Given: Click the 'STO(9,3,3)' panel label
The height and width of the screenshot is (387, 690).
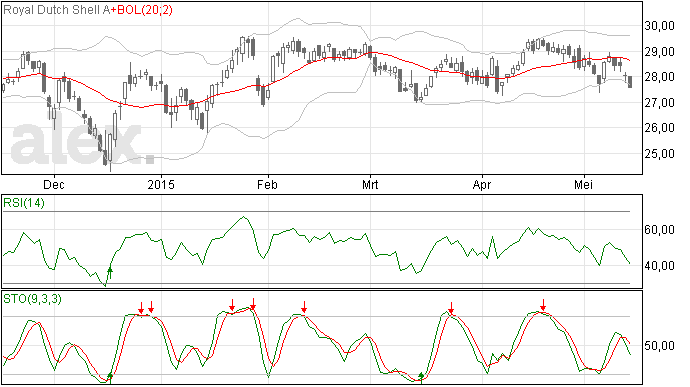Looking at the screenshot, I should tap(32, 299).
